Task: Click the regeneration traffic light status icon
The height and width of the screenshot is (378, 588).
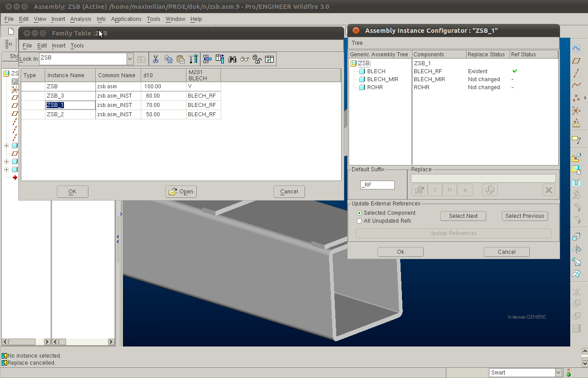Action: coord(568,373)
